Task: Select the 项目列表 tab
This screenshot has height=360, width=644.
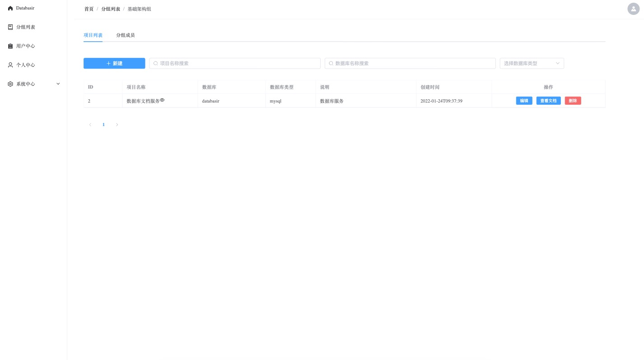Action: tap(93, 35)
